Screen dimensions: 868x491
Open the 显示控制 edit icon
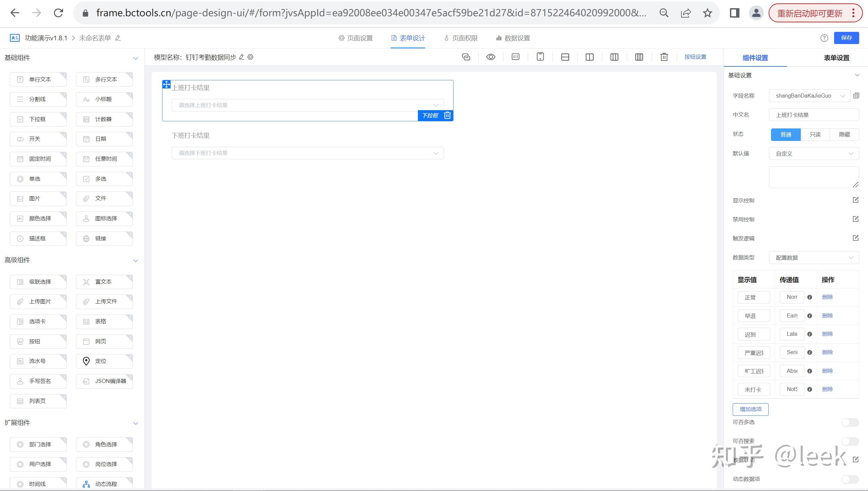tap(855, 200)
